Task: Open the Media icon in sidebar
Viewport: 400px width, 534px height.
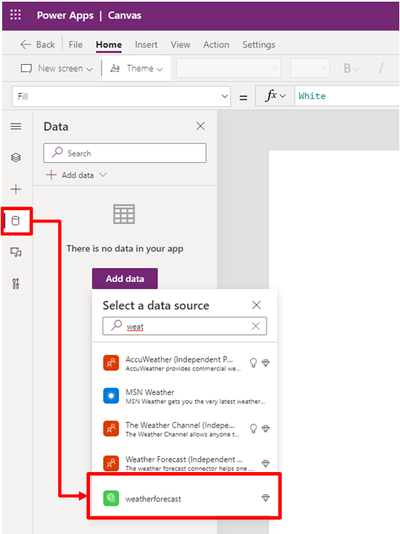Action: click(16, 252)
